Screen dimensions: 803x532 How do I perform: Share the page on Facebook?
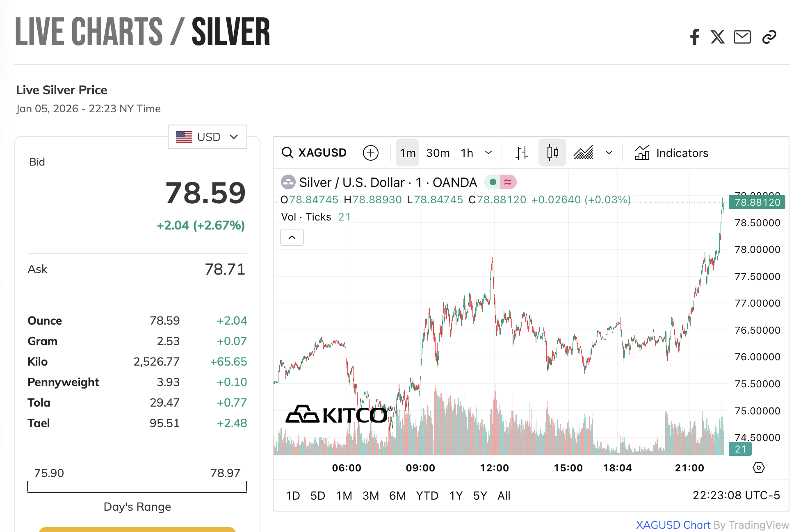tap(694, 37)
